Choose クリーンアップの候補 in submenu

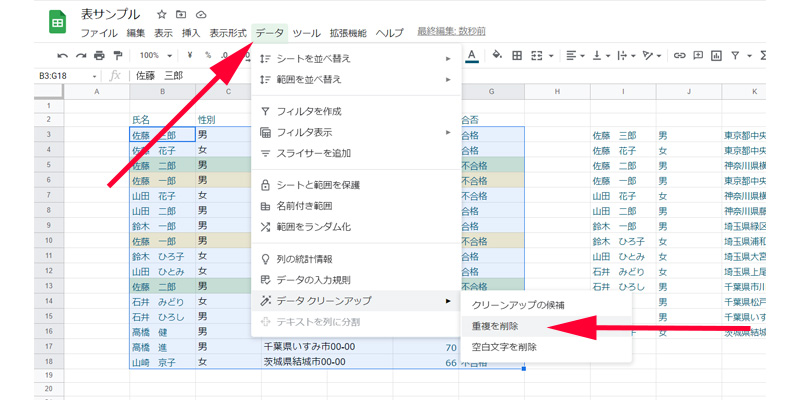(546, 305)
